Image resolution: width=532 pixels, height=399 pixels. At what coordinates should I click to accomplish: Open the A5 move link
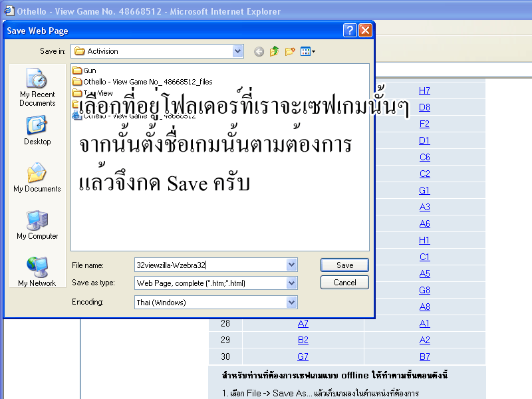coord(424,273)
